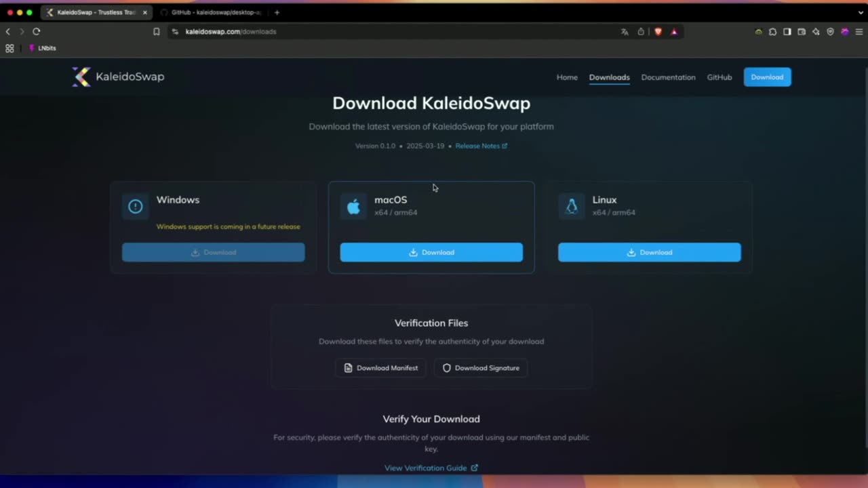Open the Home nav item
Screen dimensions: 868x488
pos(567,77)
